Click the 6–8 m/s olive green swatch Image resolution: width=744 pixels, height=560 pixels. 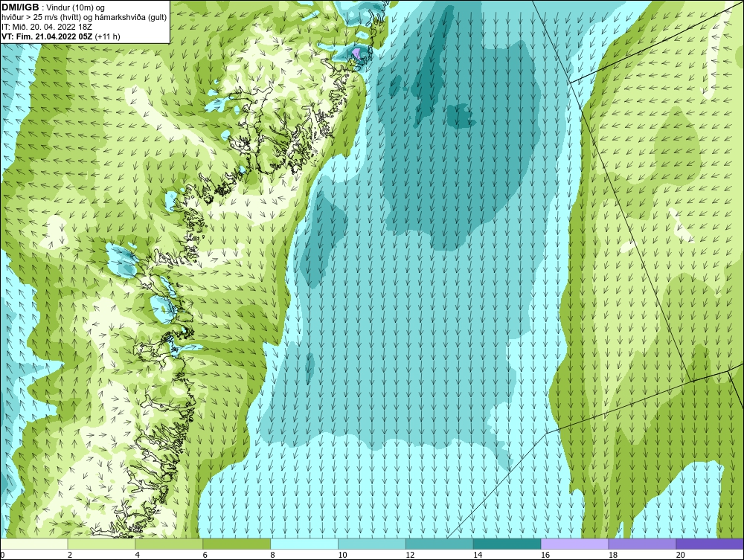237,544
